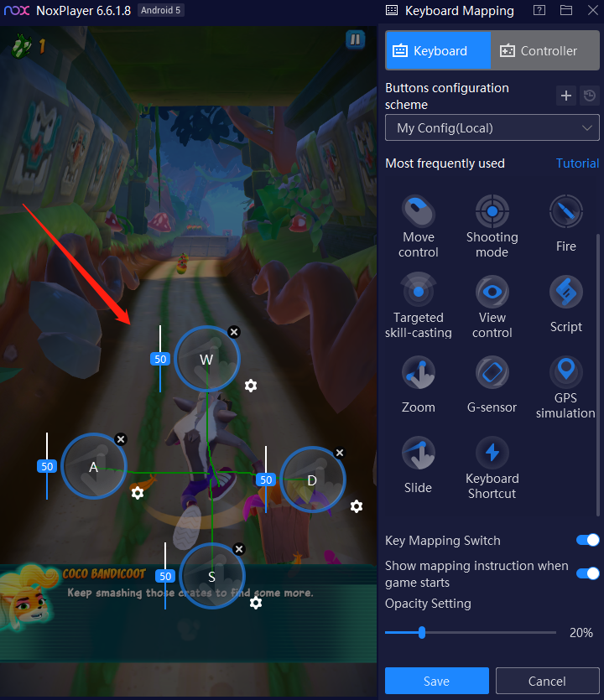
Task: Select the G-sensor tool
Action: (492, 385)
